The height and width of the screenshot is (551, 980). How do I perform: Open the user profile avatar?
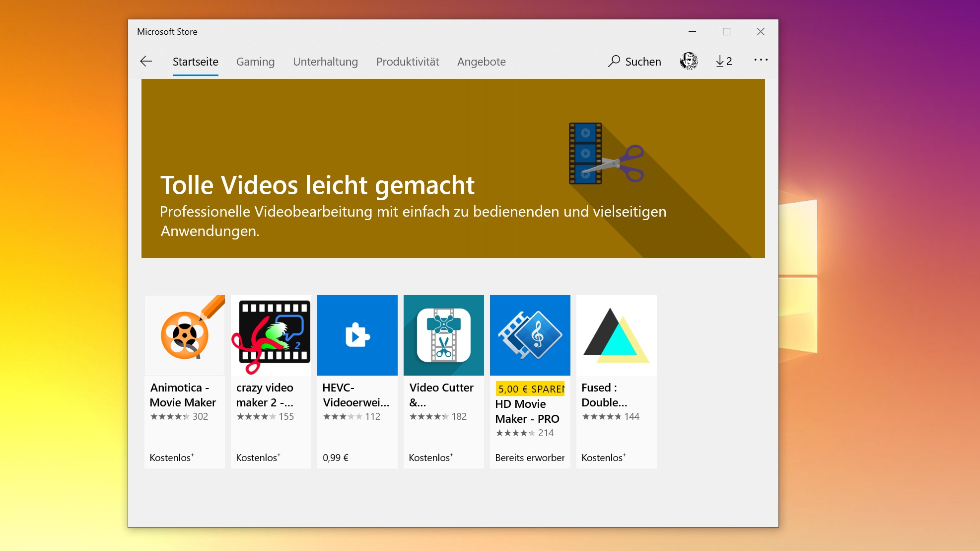point(689,61)
